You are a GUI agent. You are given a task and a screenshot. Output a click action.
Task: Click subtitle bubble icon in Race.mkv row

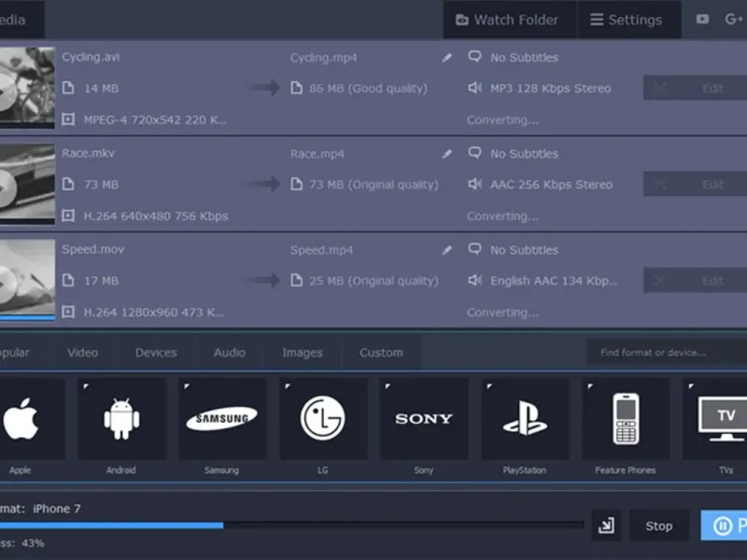474,152
